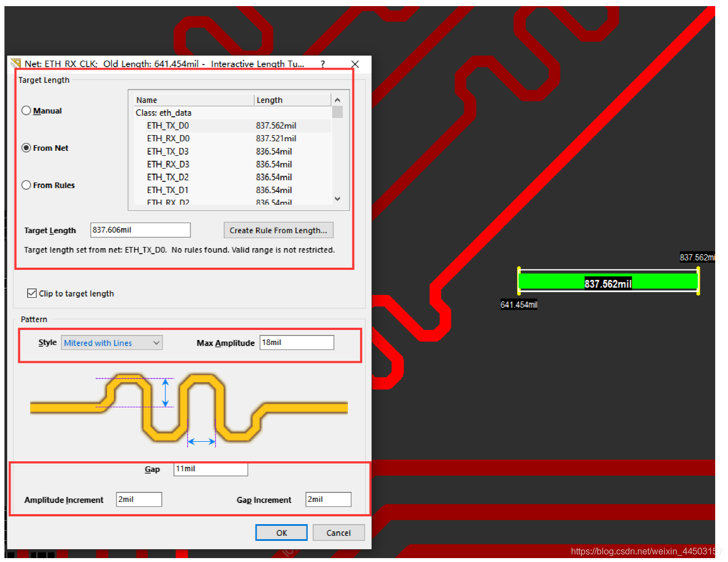The width and height of the screenshot is (728, 562).
Task: Click the Length column header
Action: 292,100
